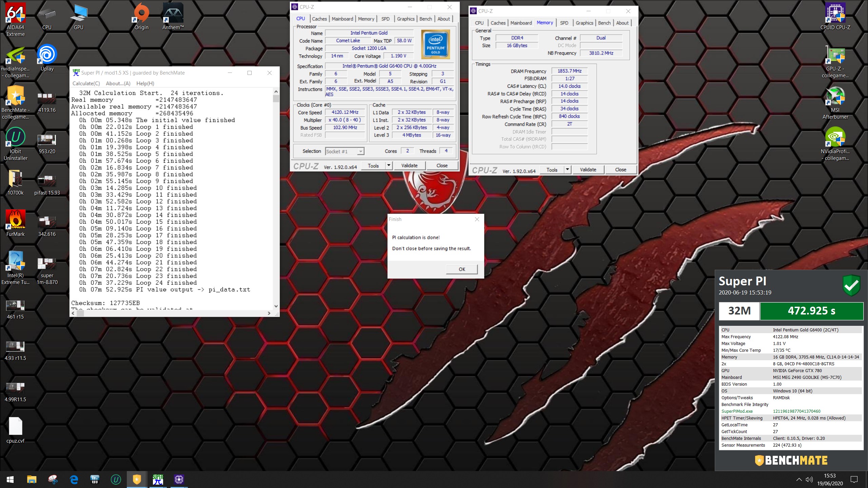Viewport: 868px width, 488px height.
Task: Open Calculate menu in Super PI
Action: pyautogui.click(x=86, y=83)
